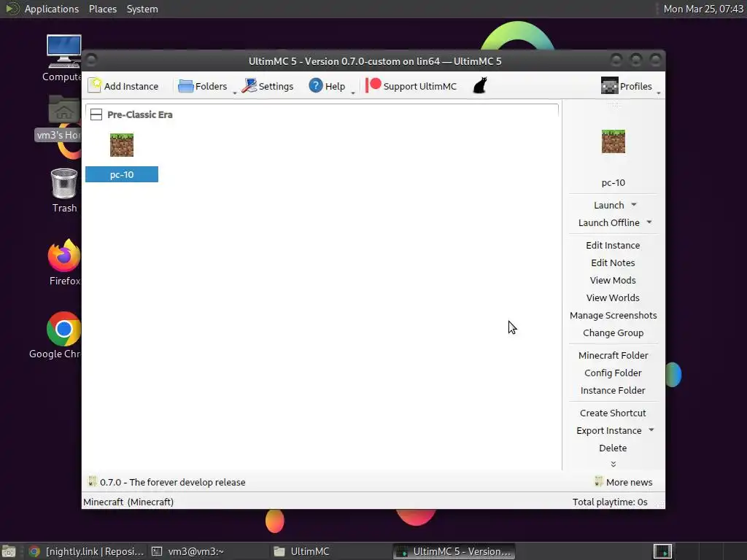The height and width of the screenshot is (560, 747).
Task: Select the Firefox desktop icon
Action: click(64, 262)
